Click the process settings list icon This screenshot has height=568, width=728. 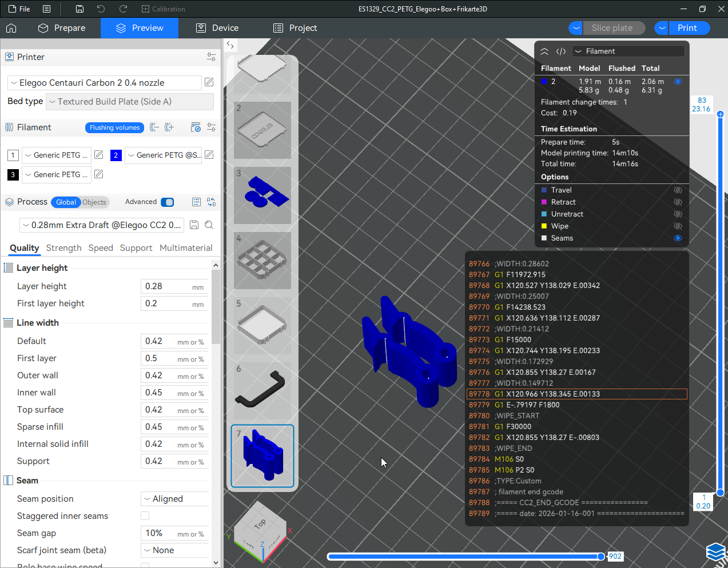[196, 202]
